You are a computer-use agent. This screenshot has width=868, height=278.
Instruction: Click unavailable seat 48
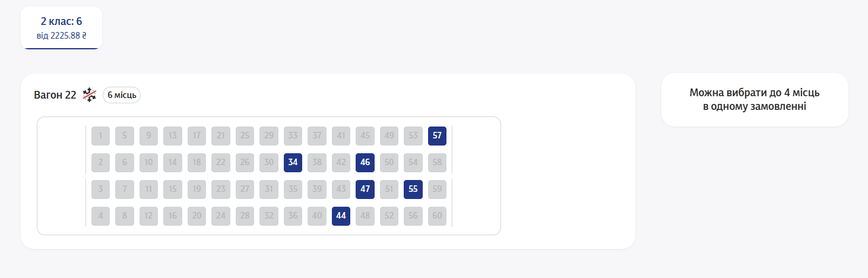click(x=365, y=216)
